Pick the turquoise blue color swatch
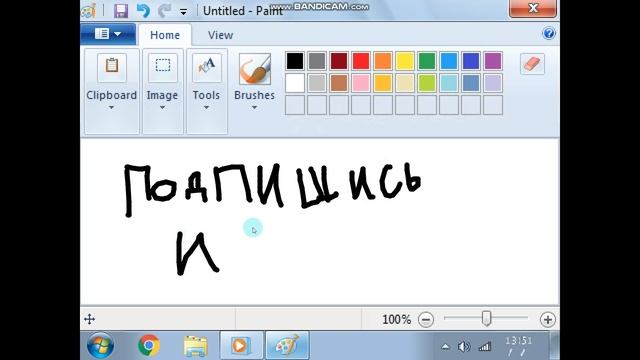Image resolution: width=640 pixels, height=360 pixels. coord(449,61)
